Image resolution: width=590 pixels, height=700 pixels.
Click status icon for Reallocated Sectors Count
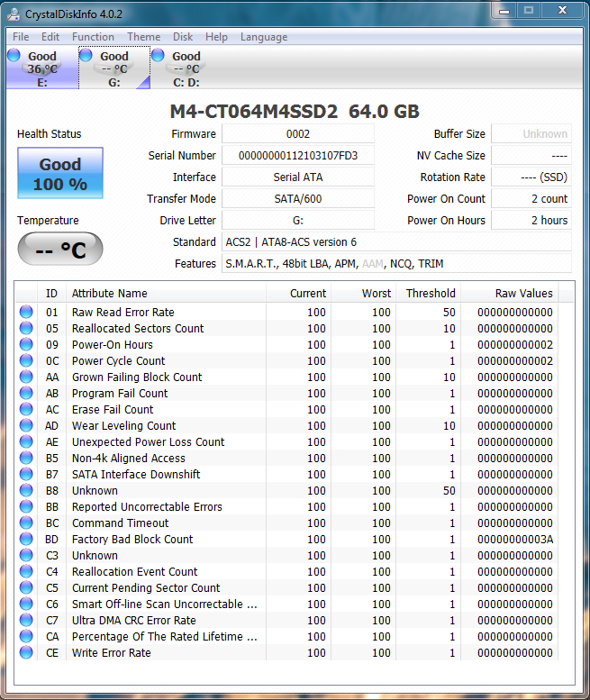click(x=26, y=328)
